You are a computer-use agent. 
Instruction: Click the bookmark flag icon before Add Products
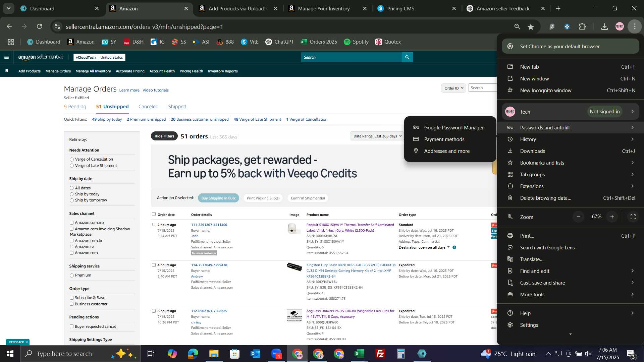[7, 71]
